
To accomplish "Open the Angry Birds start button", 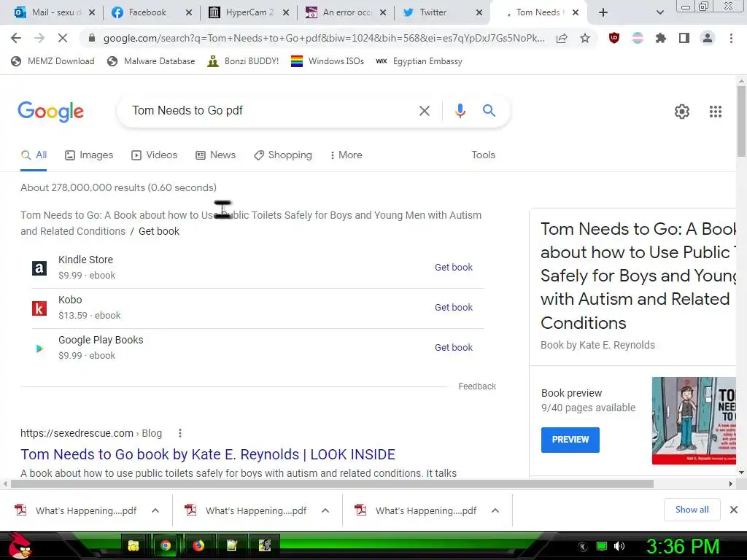I will coord(20,545).
